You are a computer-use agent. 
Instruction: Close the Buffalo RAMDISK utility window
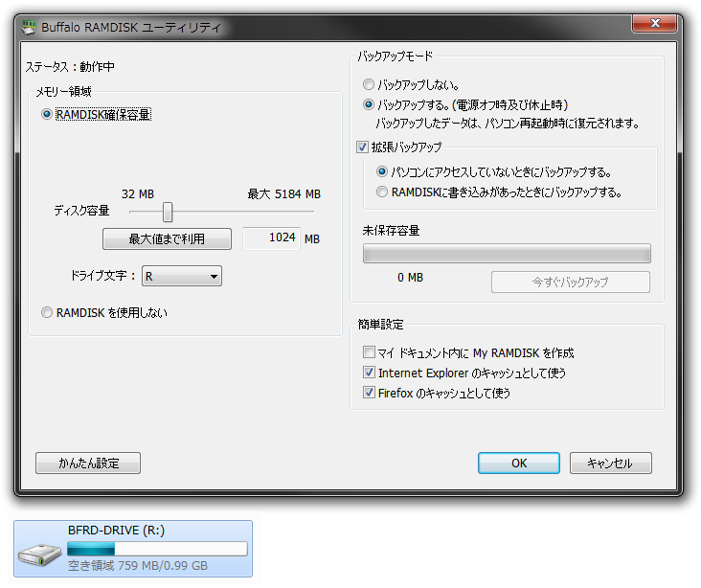(654, 23)
